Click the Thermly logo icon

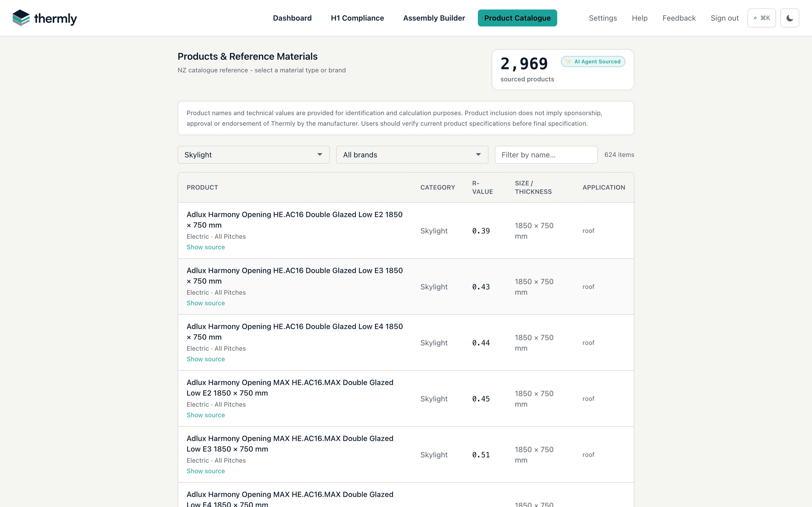tap(21, 18)
